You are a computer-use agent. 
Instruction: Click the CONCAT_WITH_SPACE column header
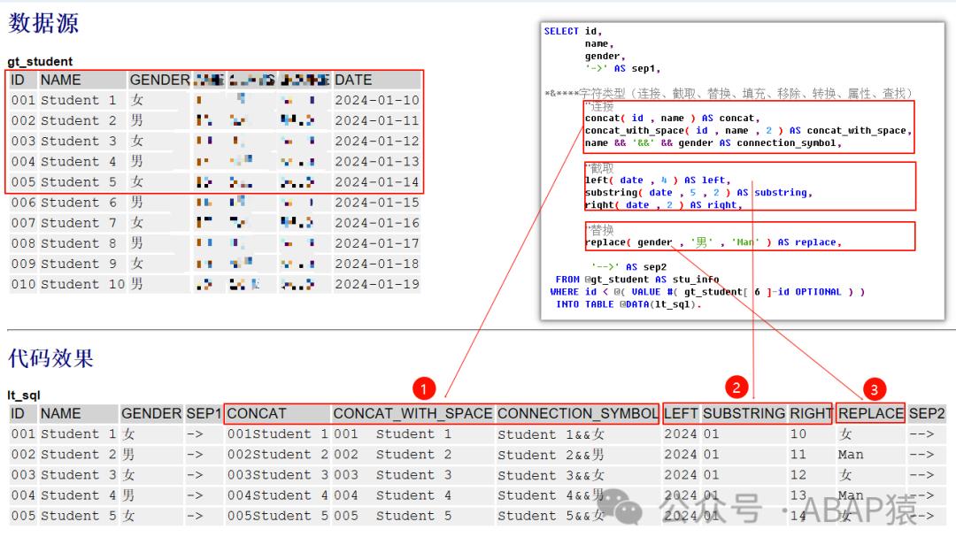412,414
